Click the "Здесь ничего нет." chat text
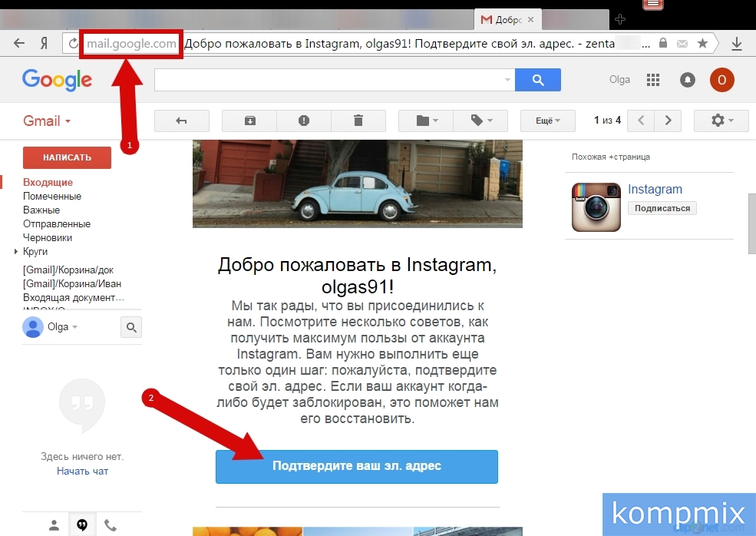756x536 pixels. click(82, 456)
